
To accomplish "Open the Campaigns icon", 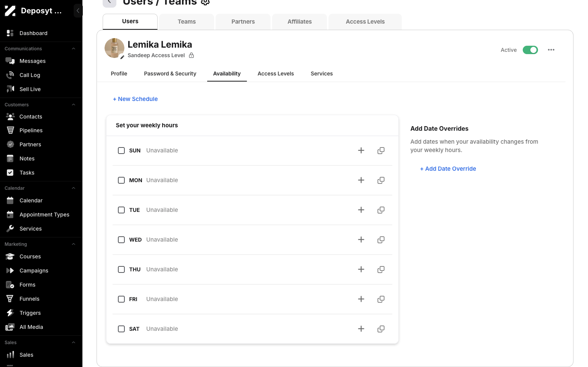I will (x=10, y=271).
